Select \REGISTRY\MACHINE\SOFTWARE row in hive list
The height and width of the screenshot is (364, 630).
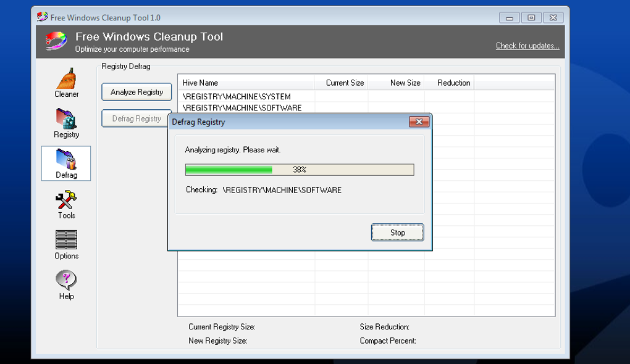[366, 107]
